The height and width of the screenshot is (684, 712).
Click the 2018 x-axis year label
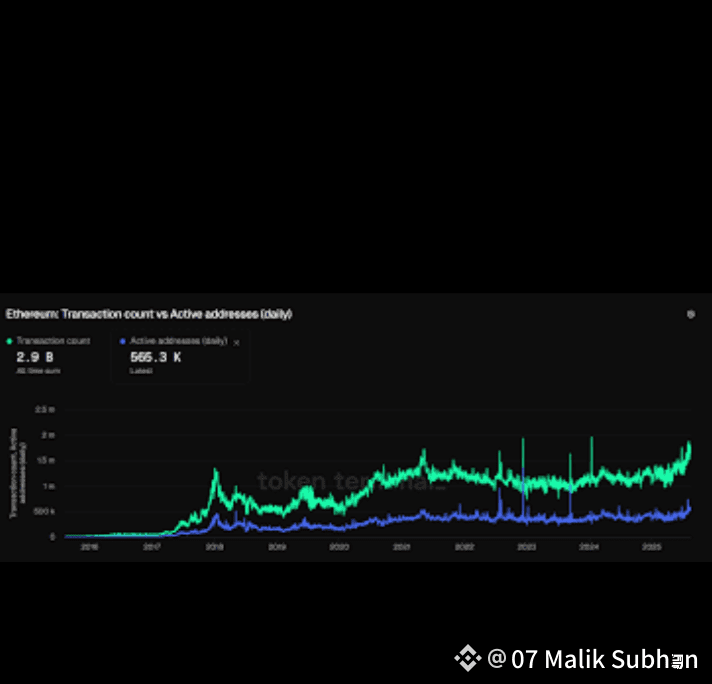click(214, 547)
